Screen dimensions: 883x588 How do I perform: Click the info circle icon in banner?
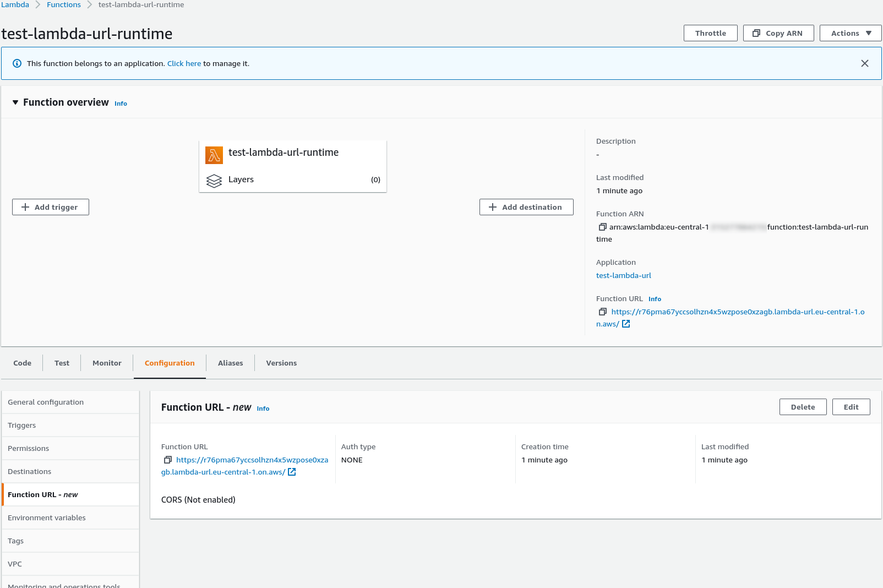(x=17, y=63)
